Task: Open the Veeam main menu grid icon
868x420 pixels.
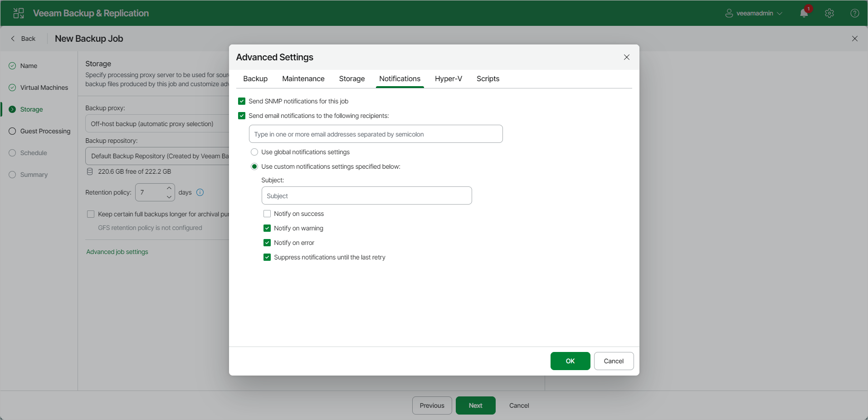Action: click(19, 13)
